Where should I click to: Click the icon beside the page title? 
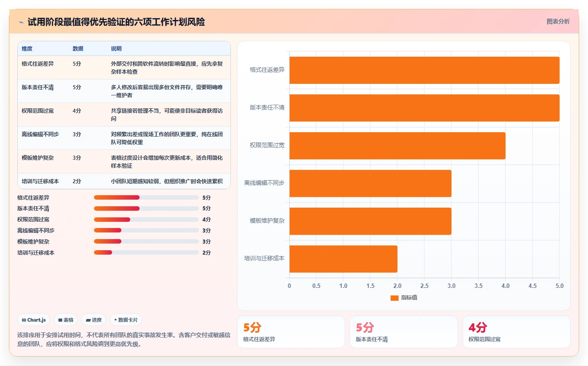tap(21, 22)
